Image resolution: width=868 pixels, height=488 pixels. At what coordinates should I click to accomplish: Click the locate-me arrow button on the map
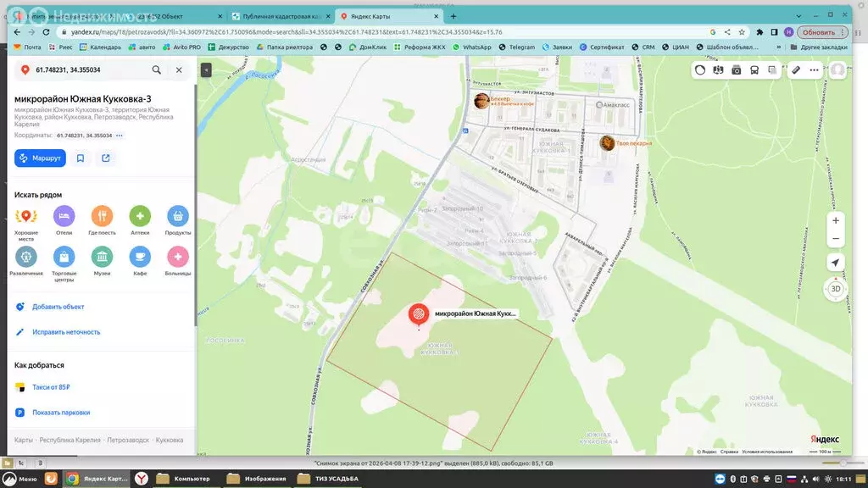tap(836, 263)
